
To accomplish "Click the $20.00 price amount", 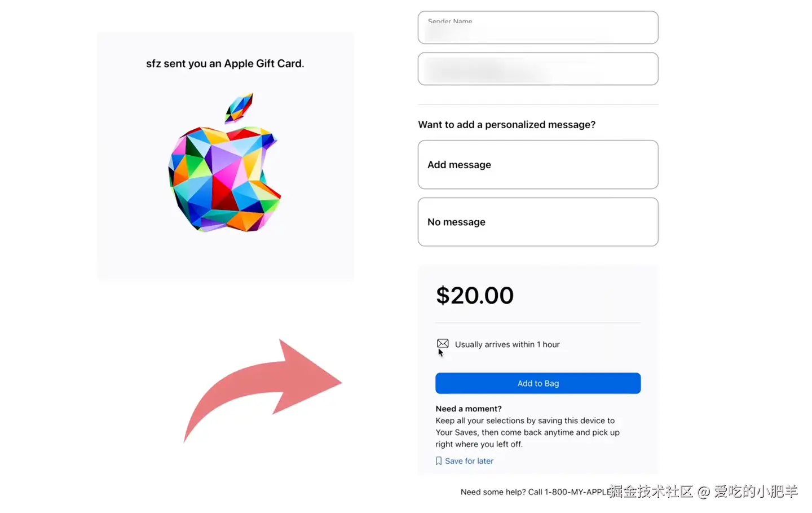I will tap(475, 295).
